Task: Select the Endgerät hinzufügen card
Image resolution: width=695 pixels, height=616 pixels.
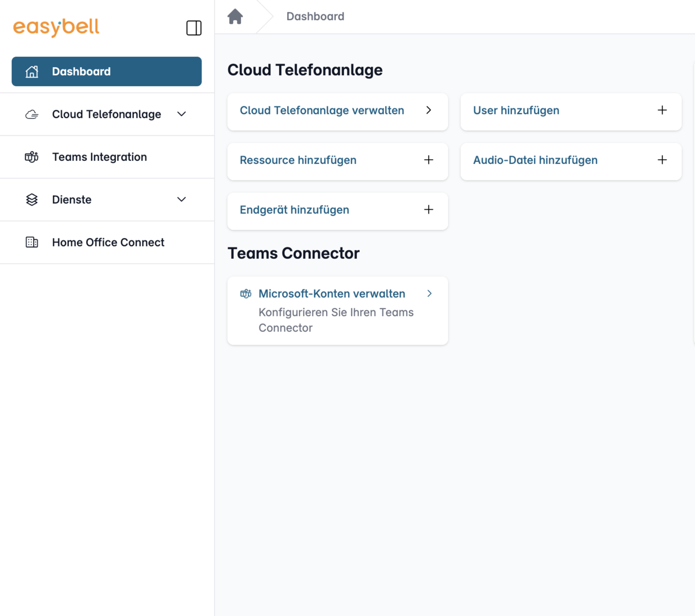Action: [x=338, y=211]
